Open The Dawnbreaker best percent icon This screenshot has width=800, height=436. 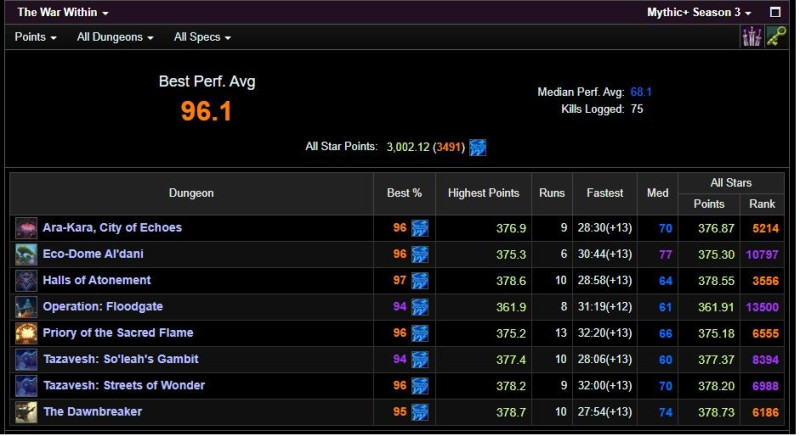tap(420, 412)
